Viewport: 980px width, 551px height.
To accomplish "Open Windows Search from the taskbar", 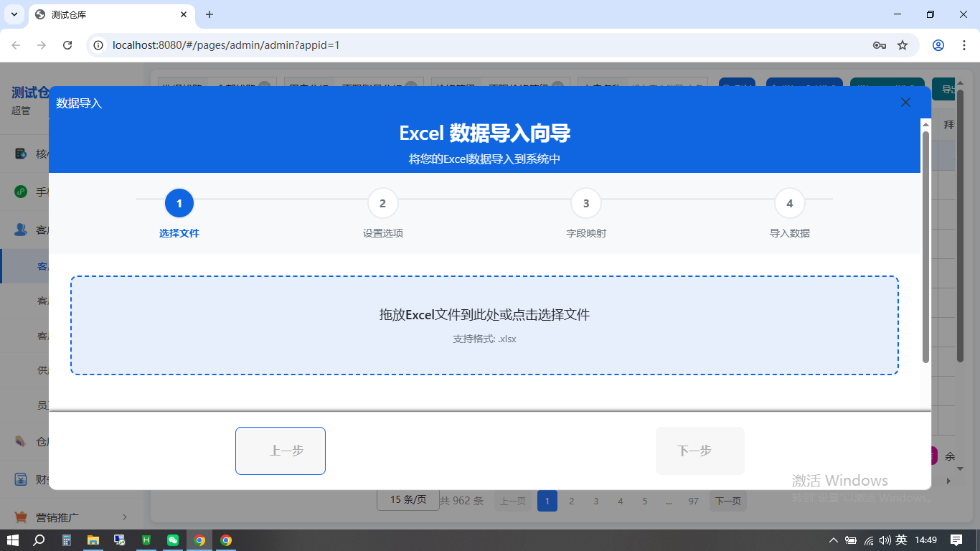I will (x=40, y=540).
